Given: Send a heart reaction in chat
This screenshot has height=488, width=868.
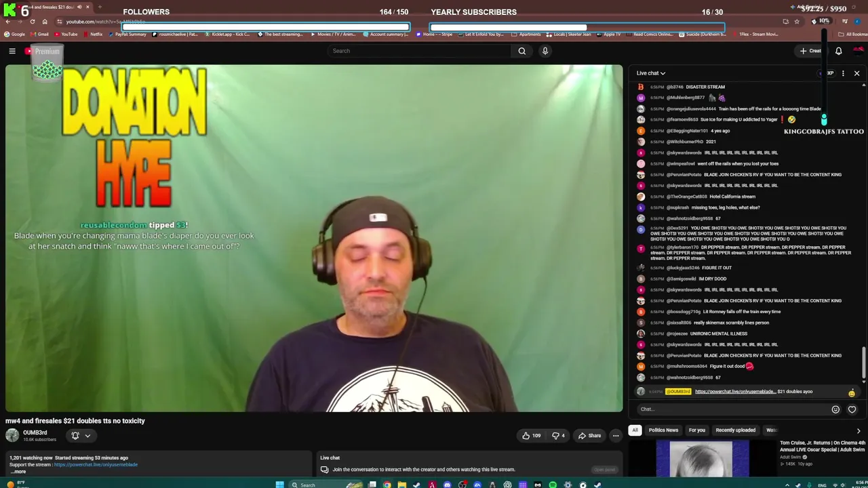Looking at the screenshot, I should click(852, 409).
